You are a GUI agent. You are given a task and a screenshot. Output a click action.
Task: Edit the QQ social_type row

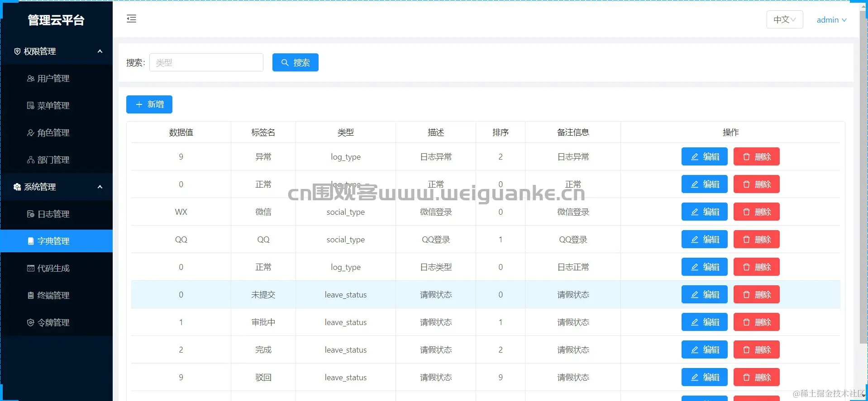click(x=704, y=240)
